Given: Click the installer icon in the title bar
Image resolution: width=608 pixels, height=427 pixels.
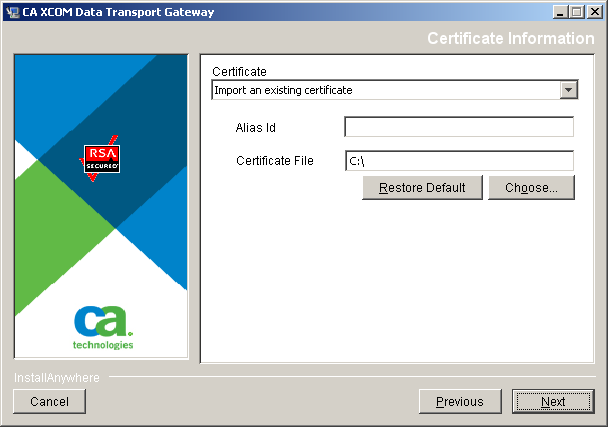Looking at the screenshot, I should pos(12,12).
